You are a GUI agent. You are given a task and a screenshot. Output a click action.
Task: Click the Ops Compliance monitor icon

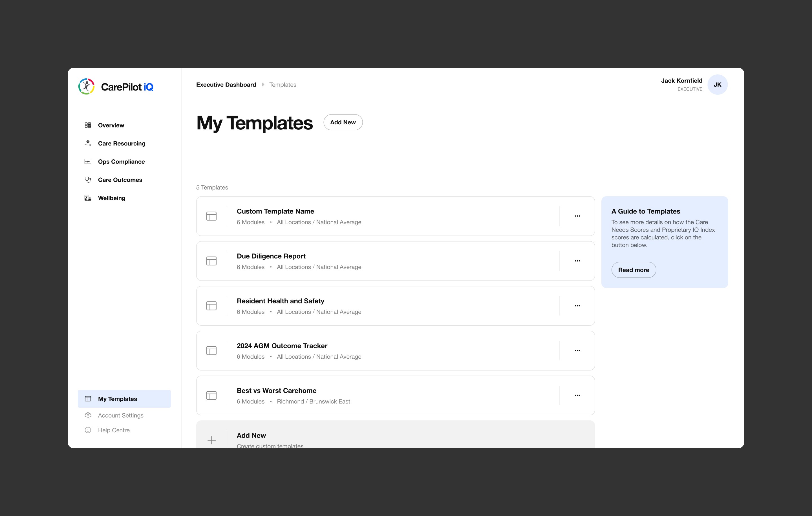(88, 162)
